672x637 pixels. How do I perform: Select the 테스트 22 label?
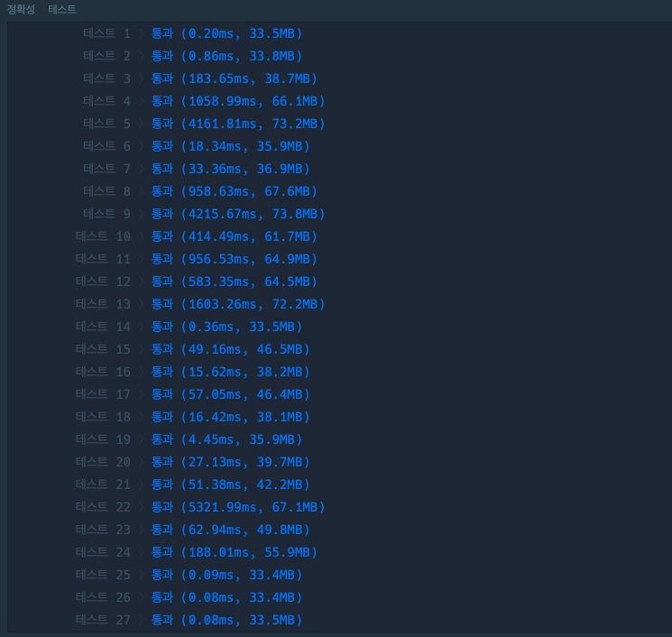103,507
